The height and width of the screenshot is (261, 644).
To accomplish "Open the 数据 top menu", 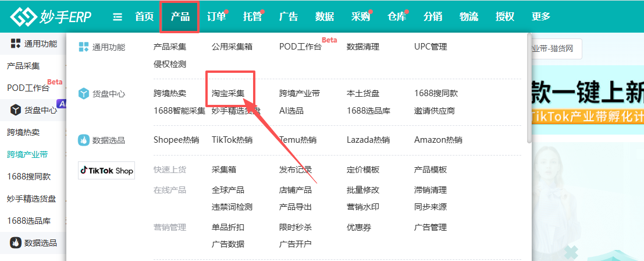I will pyautogui.click(x=325, y=17).
